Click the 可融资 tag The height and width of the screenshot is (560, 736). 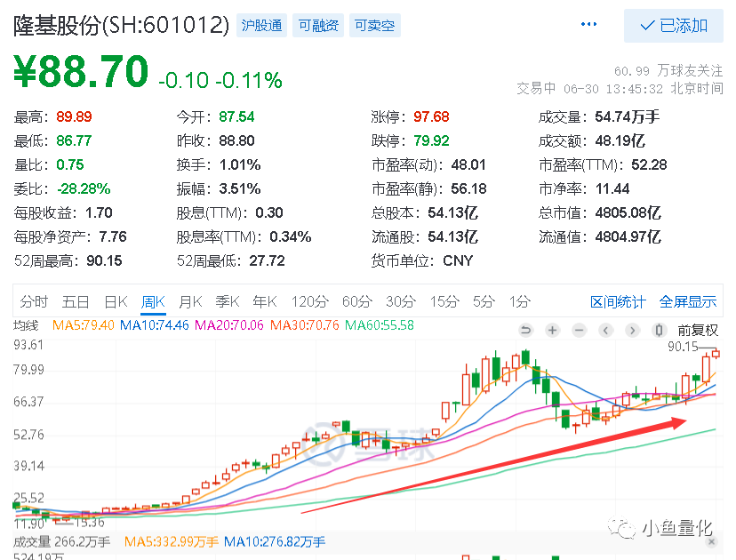click(x=318, y=26)
